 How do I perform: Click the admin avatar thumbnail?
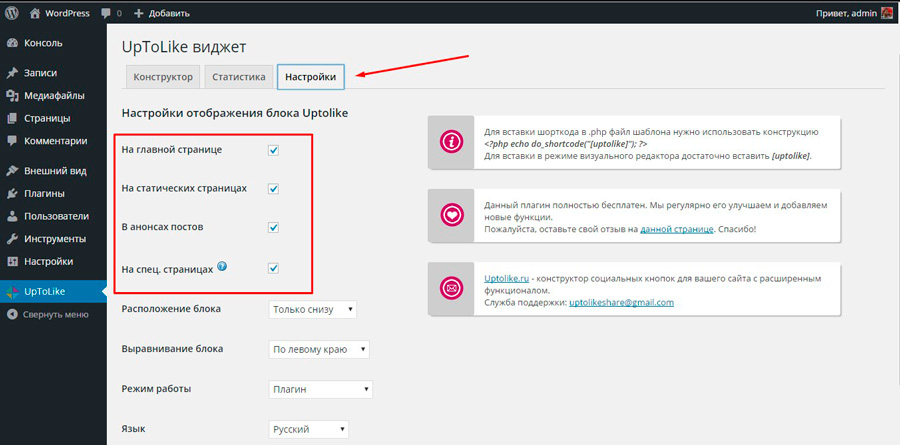(x=887, y=13)
